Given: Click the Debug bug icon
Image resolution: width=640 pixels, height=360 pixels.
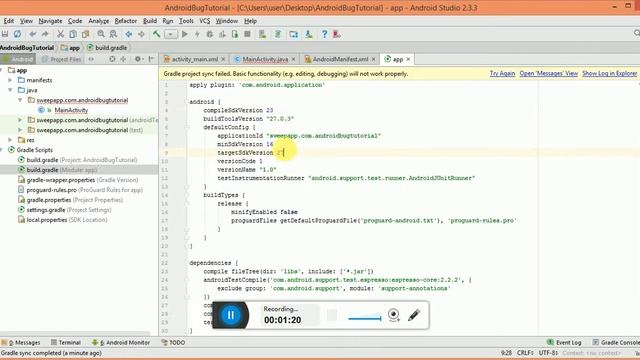Looking at the screenshot, I should 210,34.
